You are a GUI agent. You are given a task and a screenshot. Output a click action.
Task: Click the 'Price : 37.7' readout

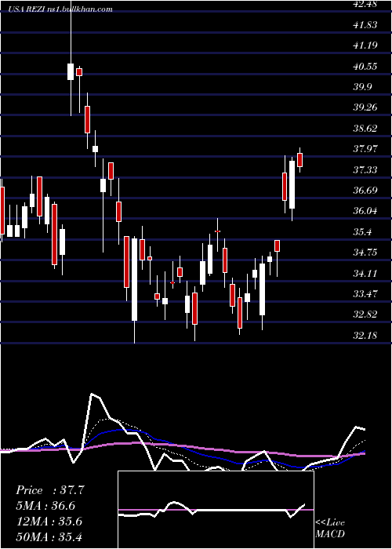click(50, 490)
